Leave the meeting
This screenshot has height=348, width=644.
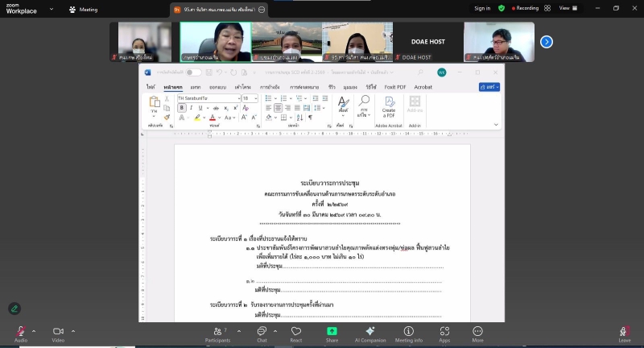[x=624, y=331]
